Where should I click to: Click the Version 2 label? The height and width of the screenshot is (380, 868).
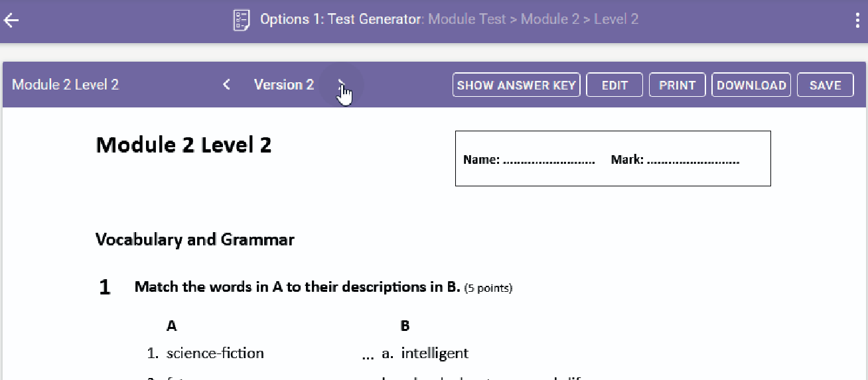point(284,85)
